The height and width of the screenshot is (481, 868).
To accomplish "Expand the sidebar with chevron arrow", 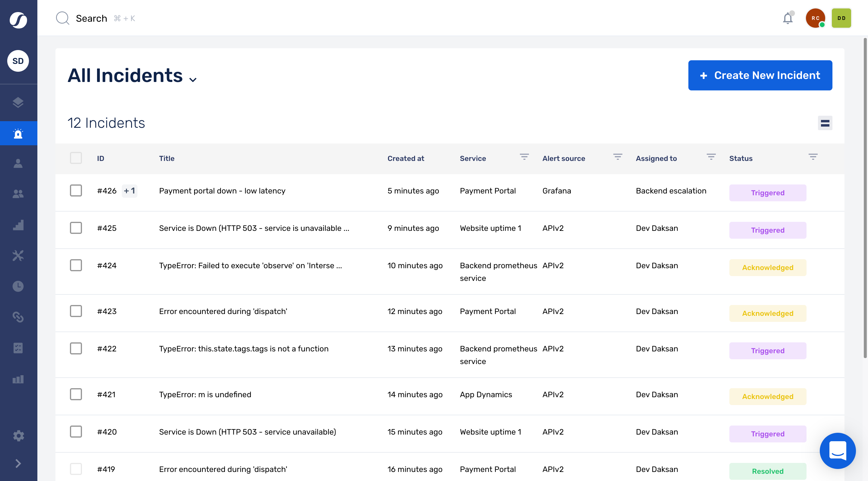I will pos(18,464).
